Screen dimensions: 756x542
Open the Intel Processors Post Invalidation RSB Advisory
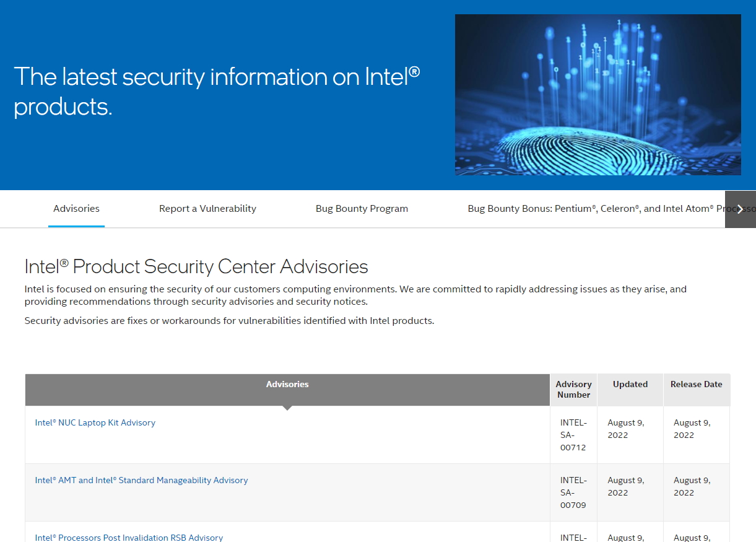(x=129, y=537)
